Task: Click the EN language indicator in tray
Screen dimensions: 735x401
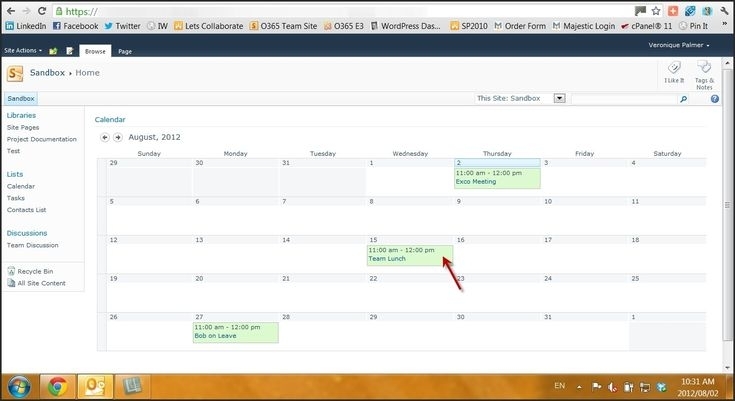Action: (x=559, y=386)
